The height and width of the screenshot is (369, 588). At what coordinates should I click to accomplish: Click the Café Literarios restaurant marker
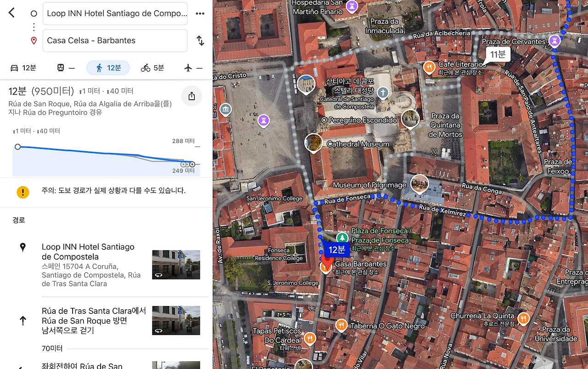point(429,68)
